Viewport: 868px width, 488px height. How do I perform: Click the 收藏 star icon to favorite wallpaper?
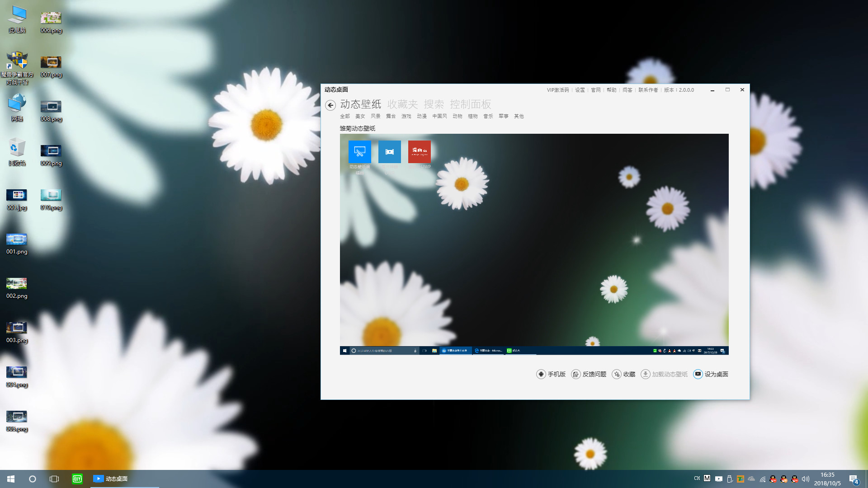(x=617, y=374)
